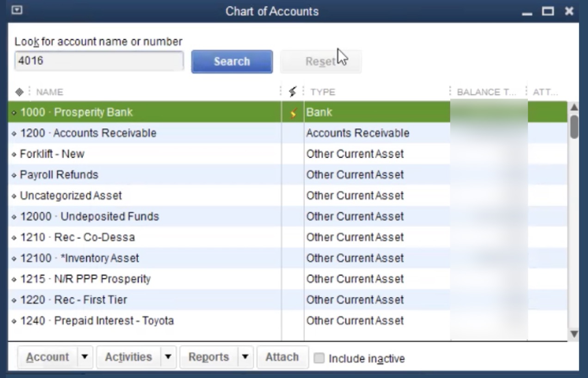This screenshot has height=378, width=588.
Task: Click in the account name or number field
Action: [99, 61]
